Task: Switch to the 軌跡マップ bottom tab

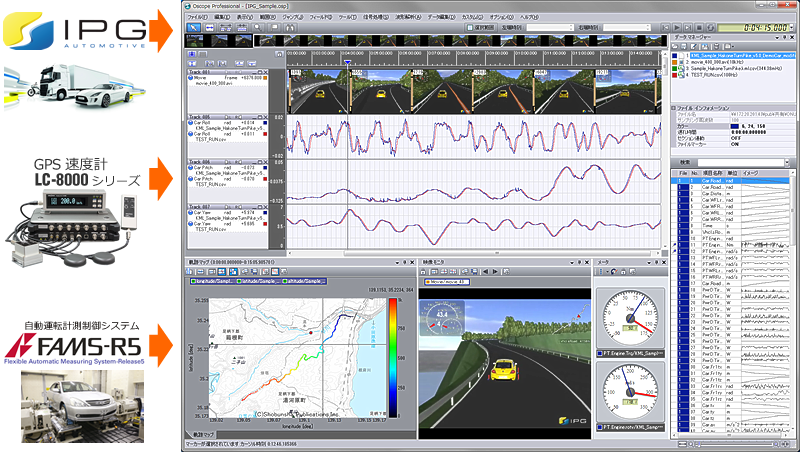Action: click(202, 435)
